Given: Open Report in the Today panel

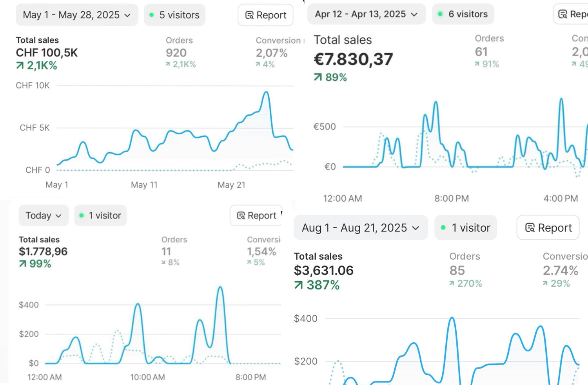Looking at the screenshot, I should pyautogui.click(x=256, y=215).
